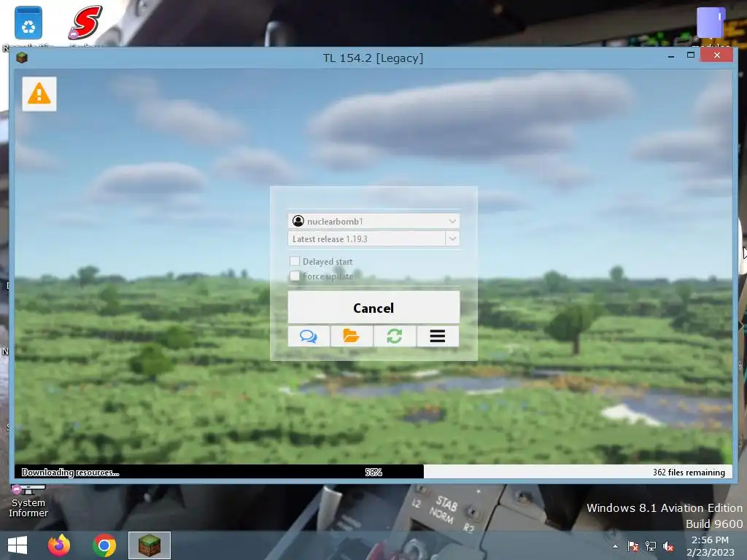
Task: Click the orange warning triangle icon
Action: click(39, 94)
